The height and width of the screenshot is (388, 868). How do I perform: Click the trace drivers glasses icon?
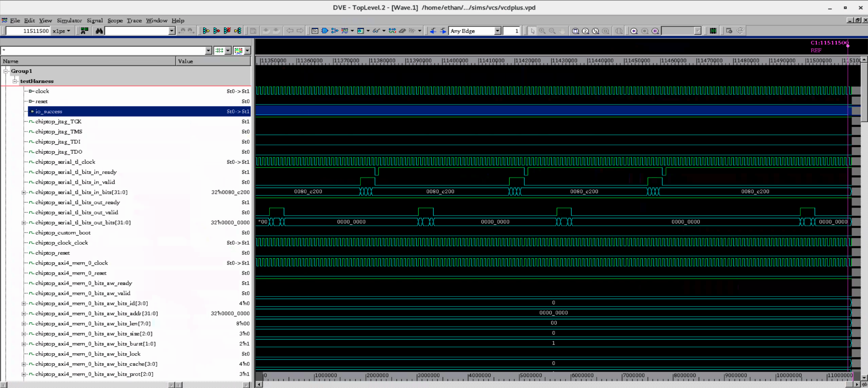376,31
